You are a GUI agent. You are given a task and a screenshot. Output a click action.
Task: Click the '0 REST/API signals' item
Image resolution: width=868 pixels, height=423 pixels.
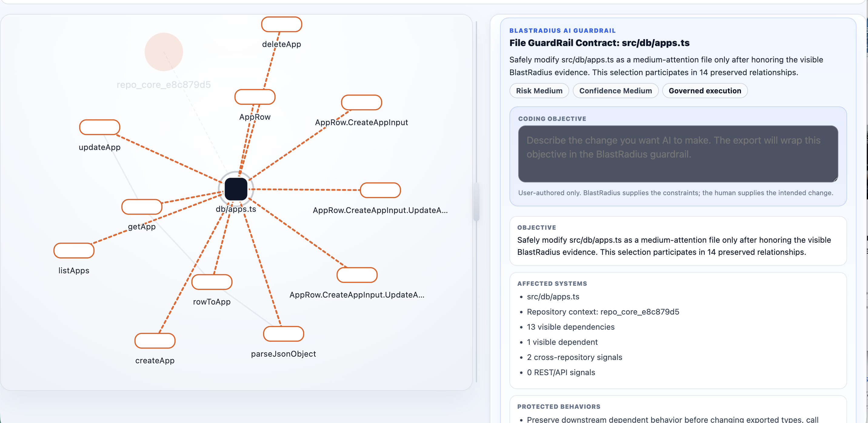coord(561,372)
